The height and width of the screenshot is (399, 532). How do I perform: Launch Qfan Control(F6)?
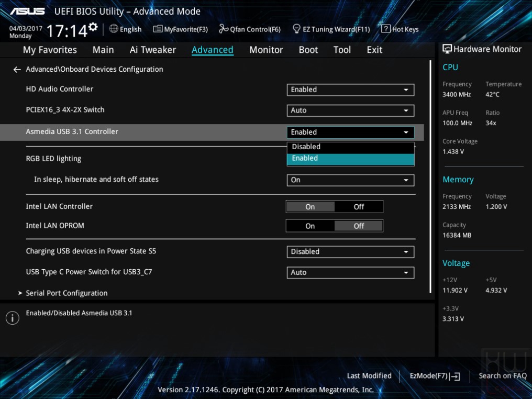pyautogui.click(x=250, y=29)
